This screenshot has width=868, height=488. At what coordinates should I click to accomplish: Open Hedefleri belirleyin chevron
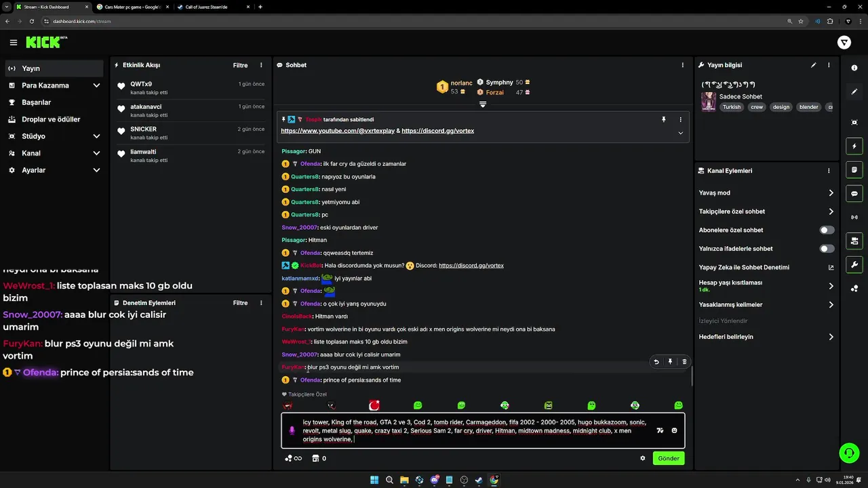pos(831,337)
